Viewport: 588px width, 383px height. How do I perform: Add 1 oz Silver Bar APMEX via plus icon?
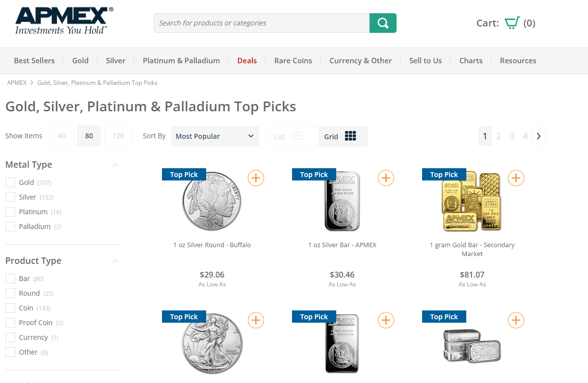click(386, 178)
